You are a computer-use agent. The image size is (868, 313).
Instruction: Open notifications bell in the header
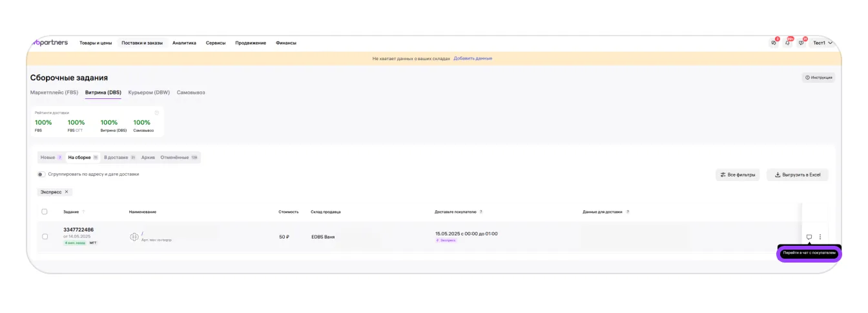[787, 43]
